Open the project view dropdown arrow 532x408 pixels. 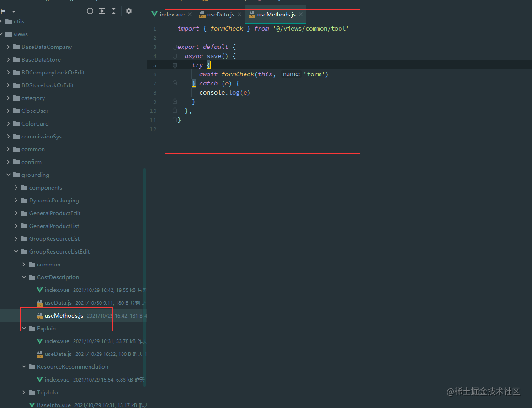(x=14, y=11)
